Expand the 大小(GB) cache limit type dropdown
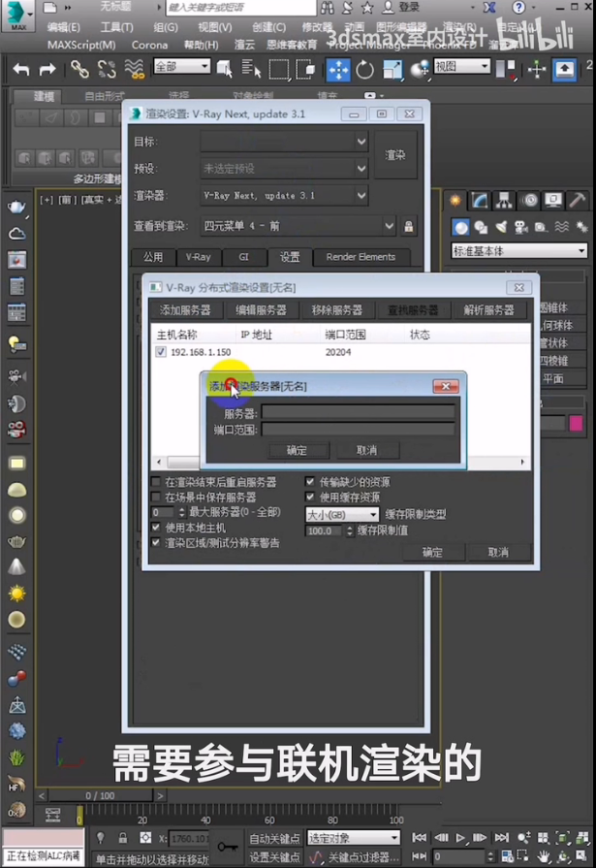596x868 pixels. tap(342, 514)
